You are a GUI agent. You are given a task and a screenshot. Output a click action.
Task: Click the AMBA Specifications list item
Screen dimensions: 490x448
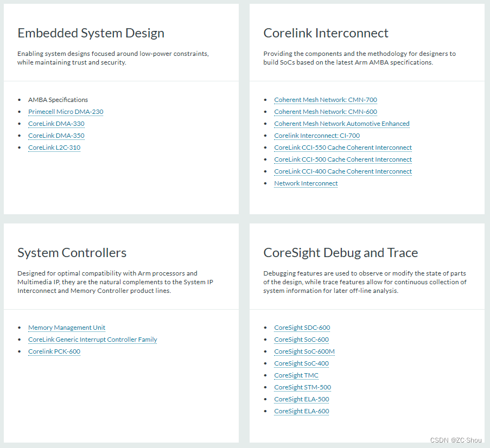[x=58, y=100]
